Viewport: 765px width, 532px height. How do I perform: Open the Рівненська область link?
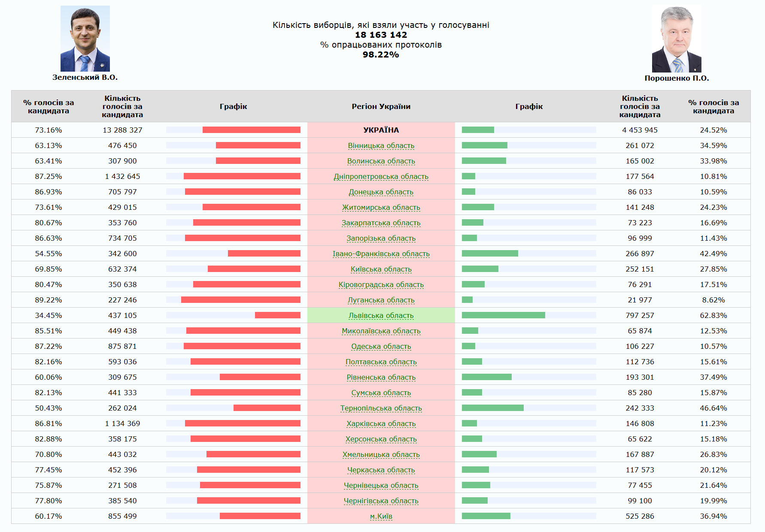pos(381,377)
